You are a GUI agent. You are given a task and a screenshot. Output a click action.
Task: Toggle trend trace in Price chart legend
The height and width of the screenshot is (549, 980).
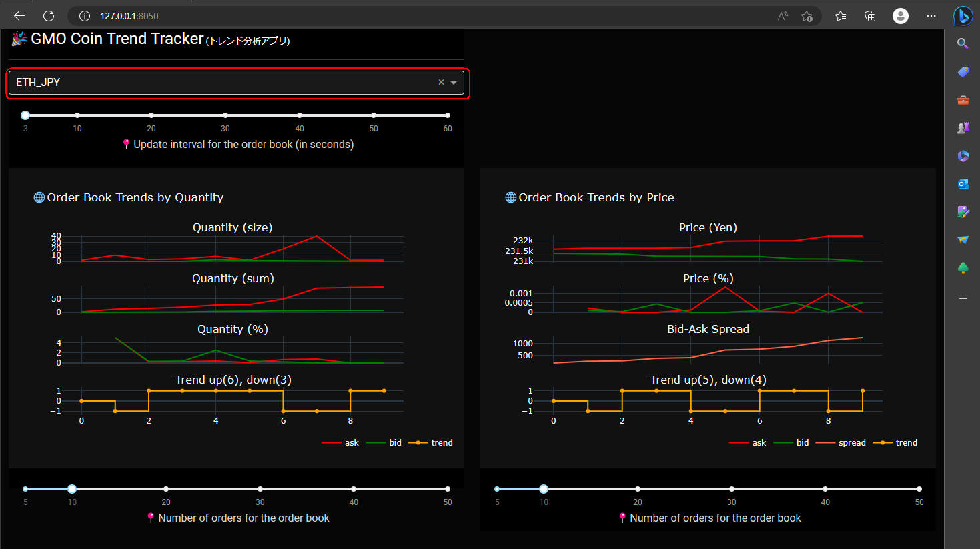[895, 442]
